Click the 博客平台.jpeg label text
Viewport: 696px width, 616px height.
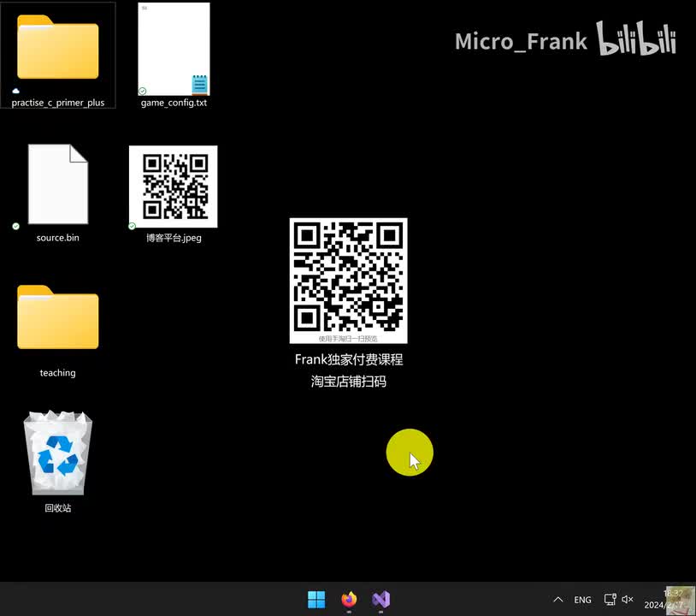click(x=174, y=238)
